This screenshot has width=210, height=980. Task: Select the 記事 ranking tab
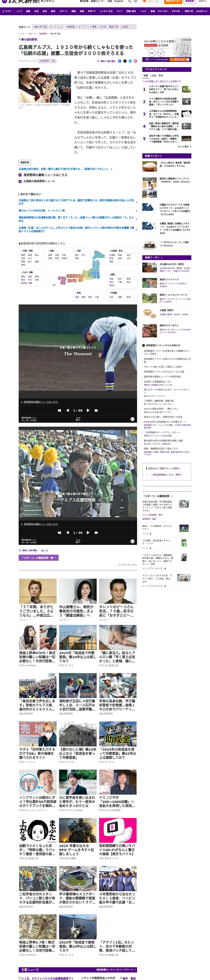tap(146, 76)
